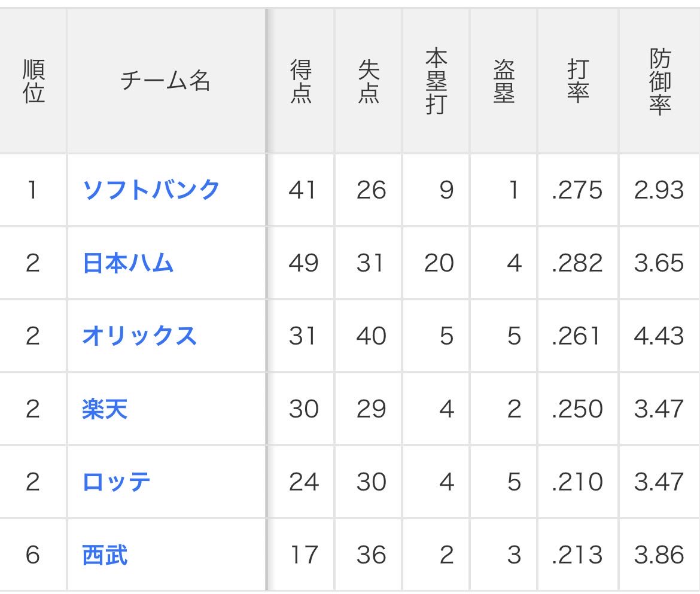Select 日本ハム's 49 runs scored cell
Screen dimensions: 700x594
tap(303, 263)
